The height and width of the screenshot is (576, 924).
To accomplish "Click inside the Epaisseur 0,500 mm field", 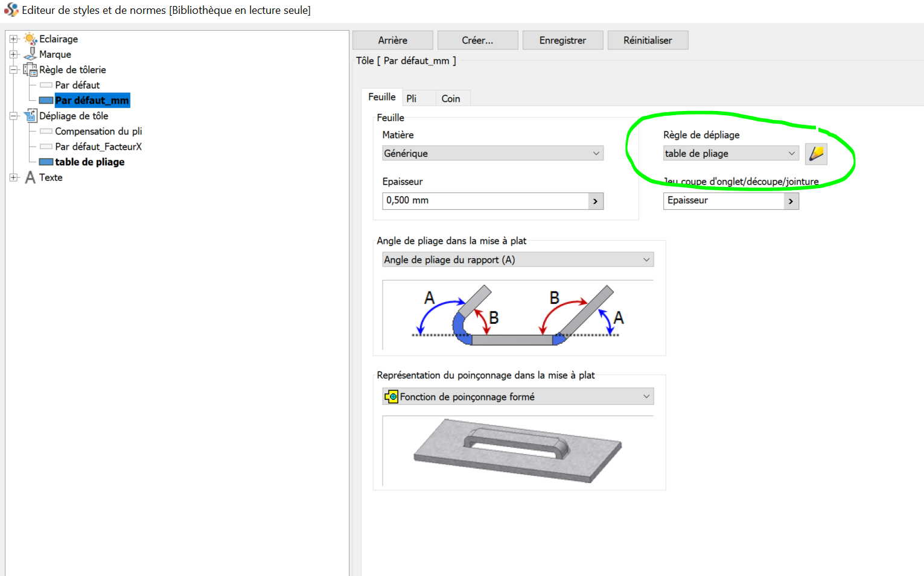I will click(459, 201).
